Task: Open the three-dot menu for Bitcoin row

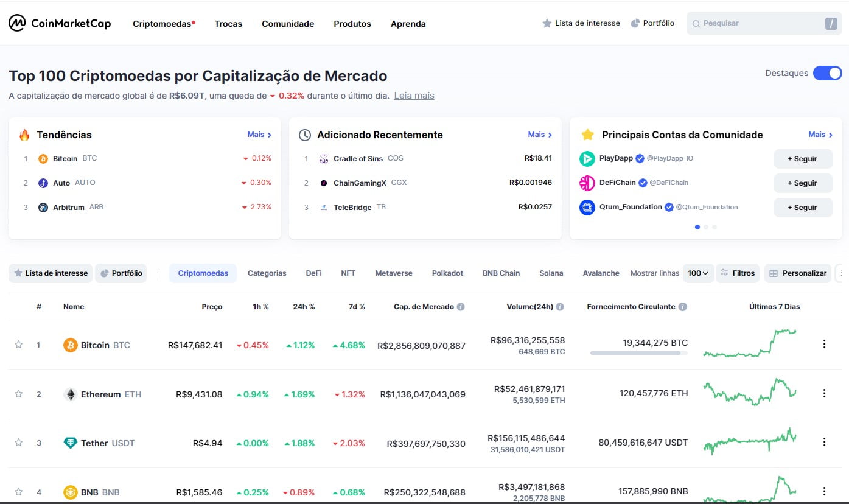Action: [824, 345]
